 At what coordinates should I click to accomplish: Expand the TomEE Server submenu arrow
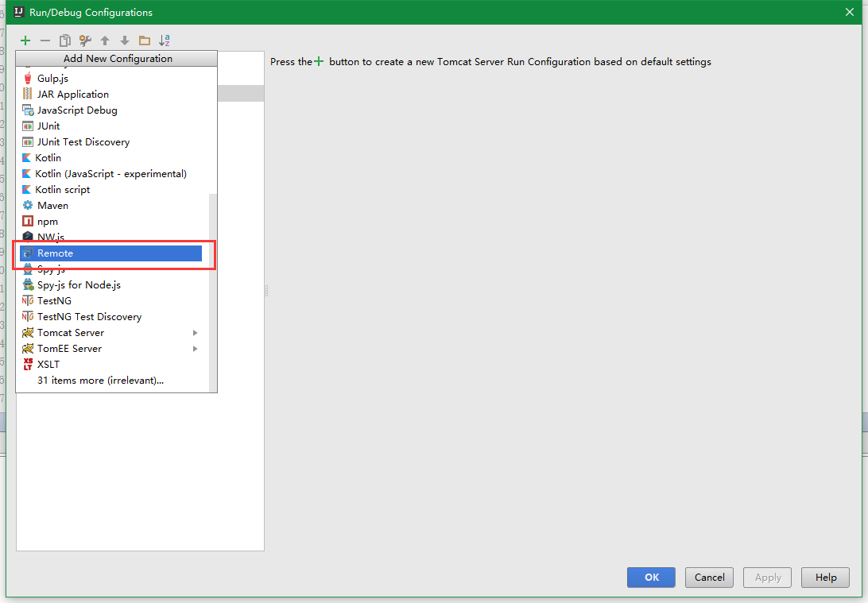click(196, 349)
